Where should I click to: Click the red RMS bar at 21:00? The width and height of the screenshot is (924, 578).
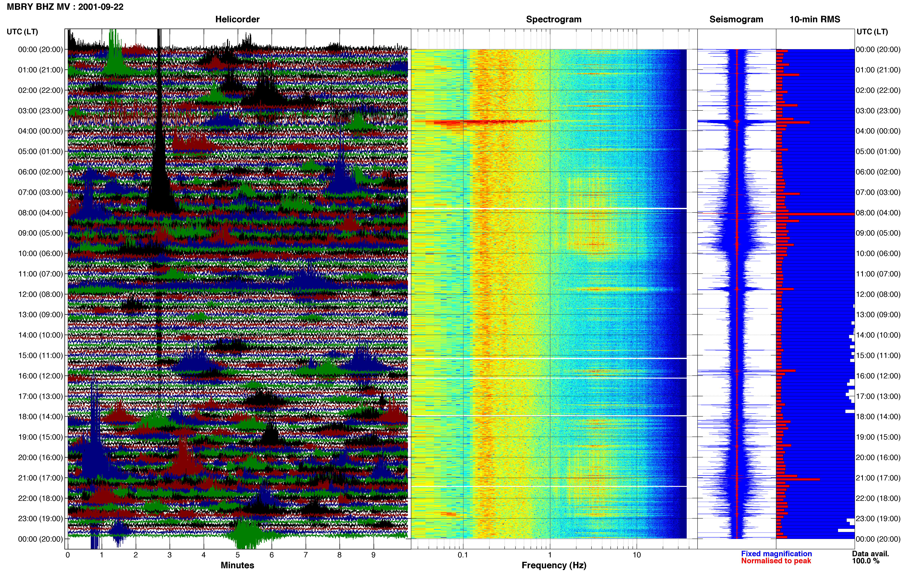[798, 479]
